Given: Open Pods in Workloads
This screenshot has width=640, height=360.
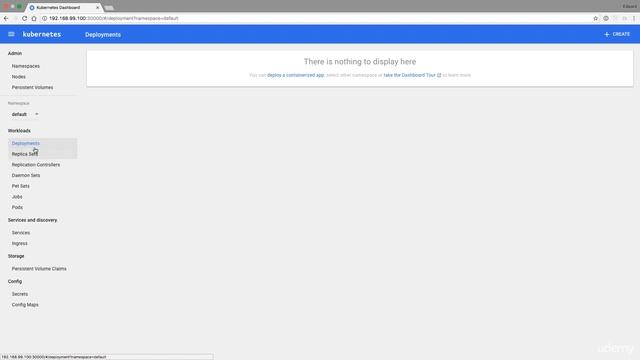Looking at the screenshot, I should (x=17, y=207).
